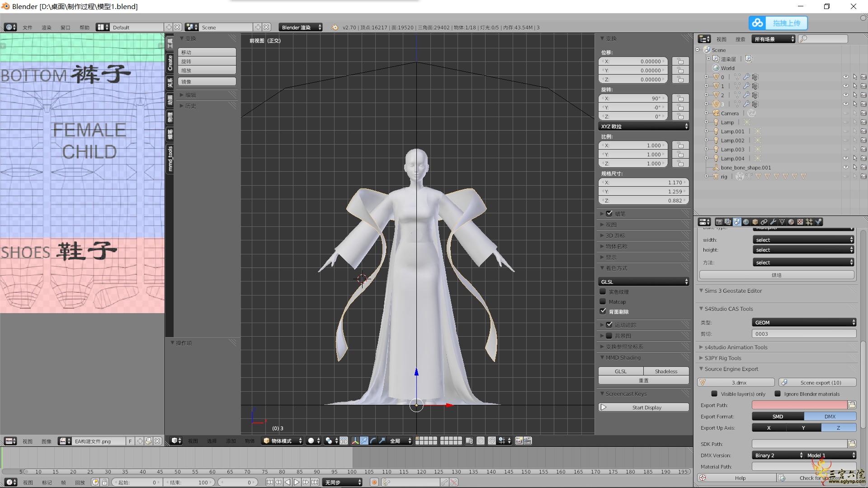Viewport: 868px width, 488px height.
Task: Toggle selectability cursor for object 1
Action: 855,86
